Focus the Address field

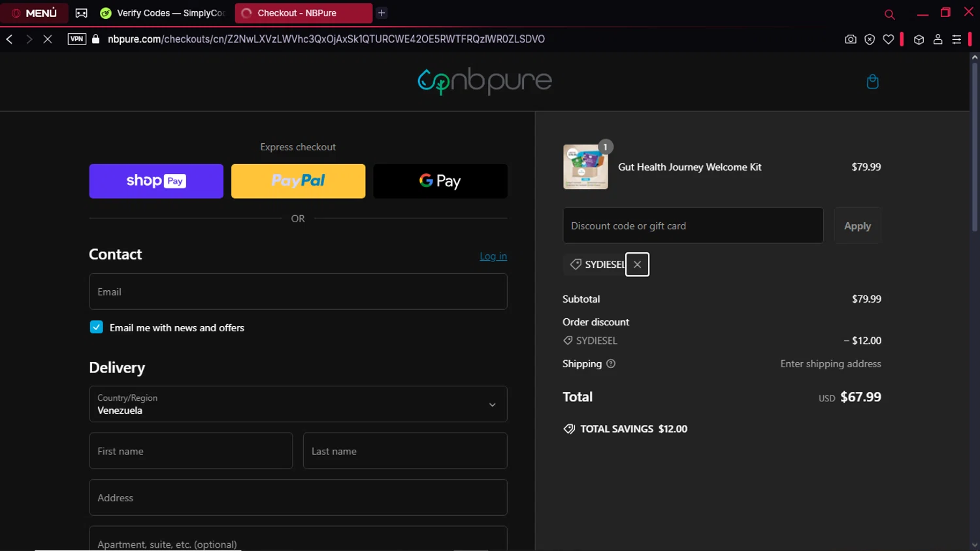pos(298,497)
